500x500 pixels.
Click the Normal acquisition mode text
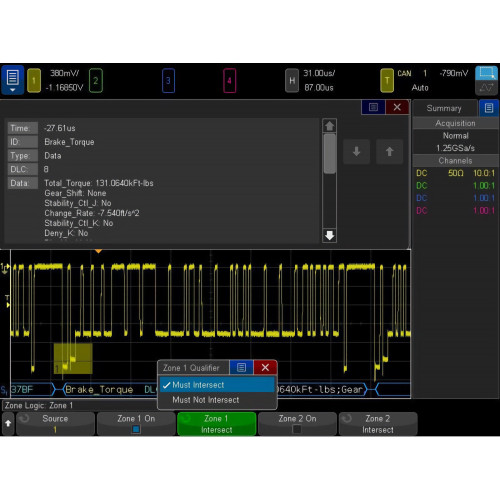pyautogui.click(x=455, y=136)
